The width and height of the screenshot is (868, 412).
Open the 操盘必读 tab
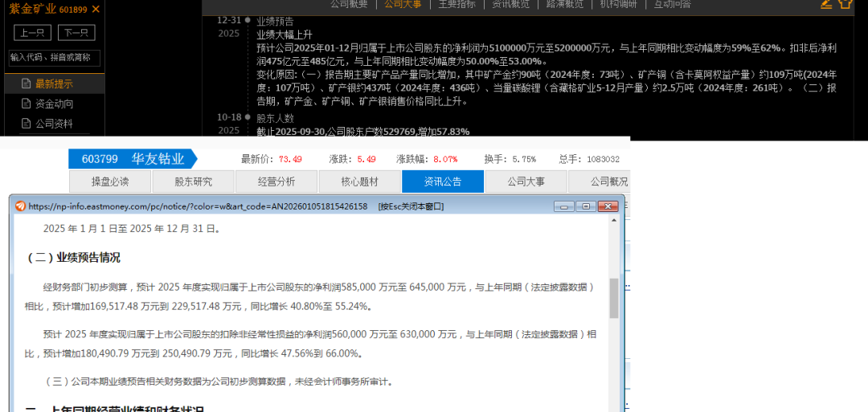tap(110, 182)
